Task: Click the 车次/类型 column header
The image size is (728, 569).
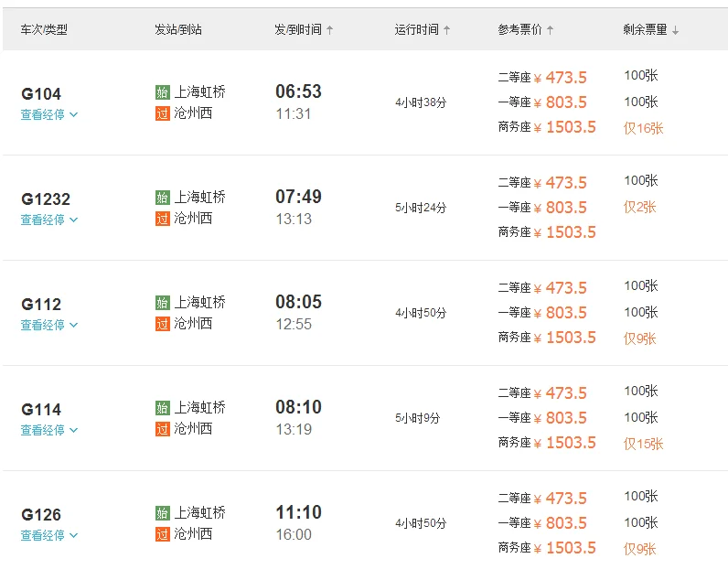Action: [44, 30]
